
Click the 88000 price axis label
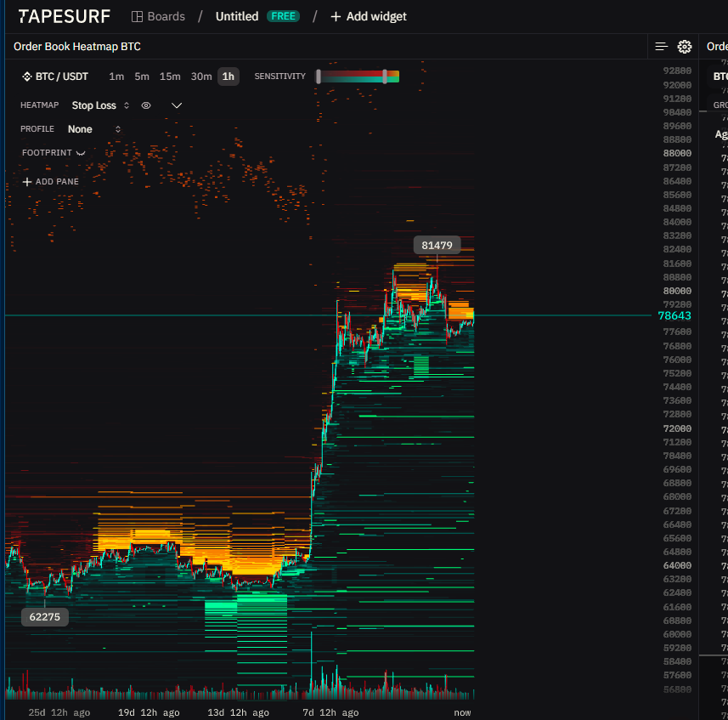pyautogui.click(x=677, y=153)
